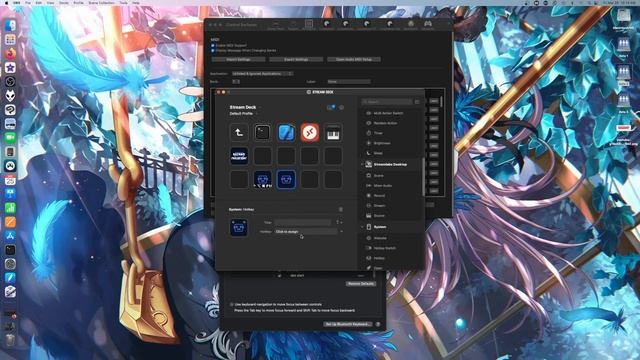Open the View menu
This screenshot has width=640, height=360.
click(50, 2)
